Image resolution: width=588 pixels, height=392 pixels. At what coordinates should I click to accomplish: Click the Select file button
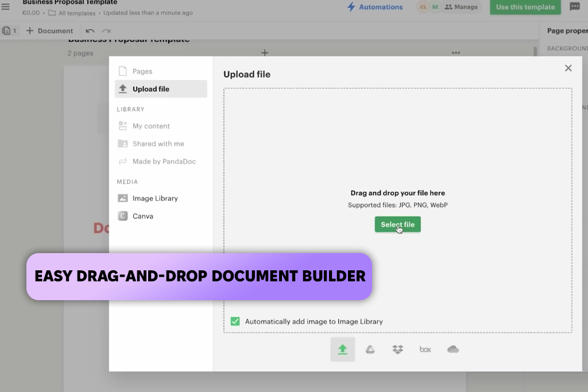[397, 224]
